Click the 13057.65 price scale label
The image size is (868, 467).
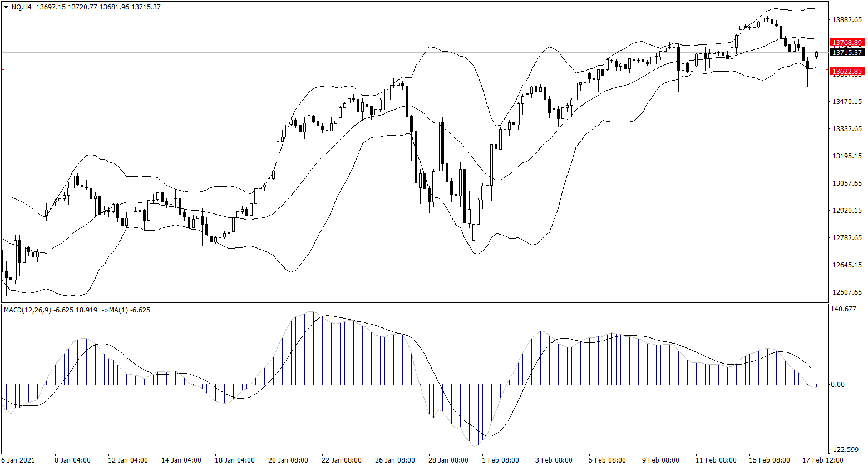[846, 183]
